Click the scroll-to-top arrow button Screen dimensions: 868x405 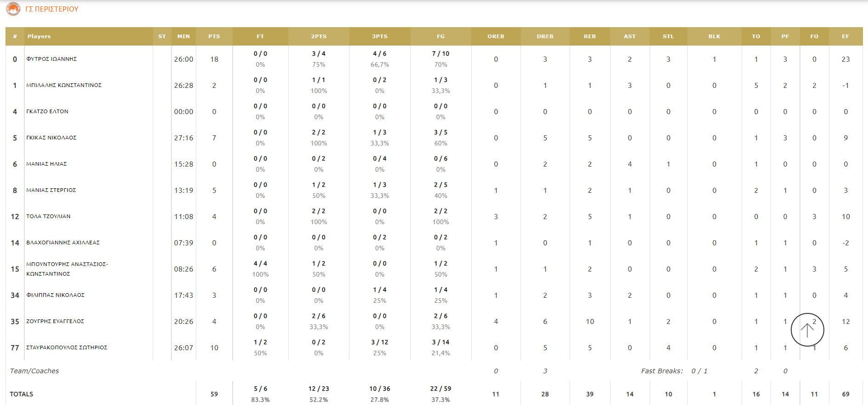tap(807, 330)
